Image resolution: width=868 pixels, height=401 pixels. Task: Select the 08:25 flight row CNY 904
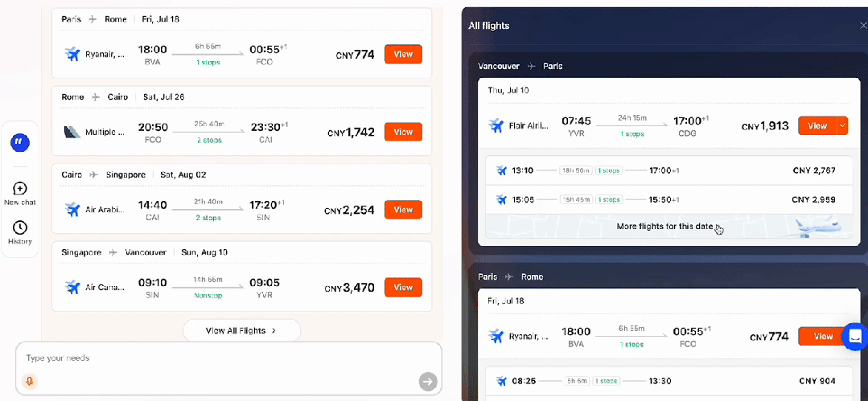click(x=664, y=381)
